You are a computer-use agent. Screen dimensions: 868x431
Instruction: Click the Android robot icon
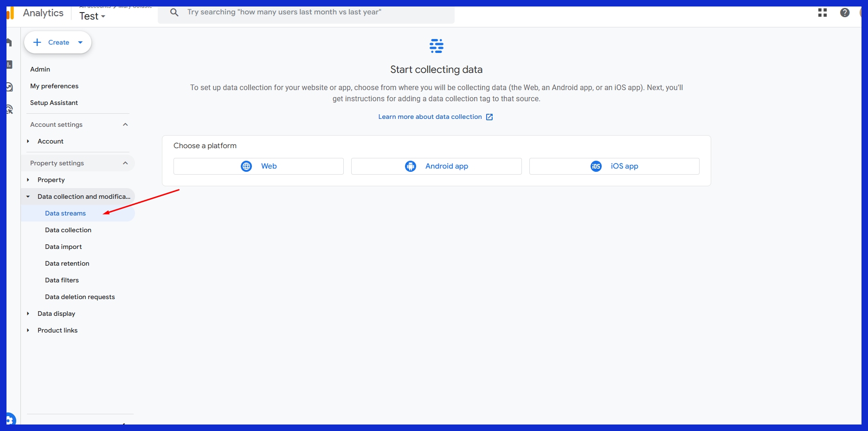411,166
